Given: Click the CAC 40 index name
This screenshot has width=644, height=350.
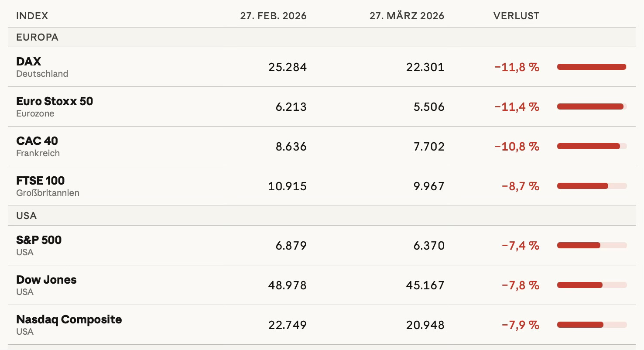Looking at the screenshot, I should point(37,141).
